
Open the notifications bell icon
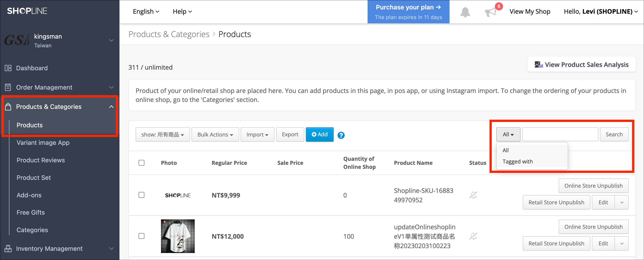465,11
